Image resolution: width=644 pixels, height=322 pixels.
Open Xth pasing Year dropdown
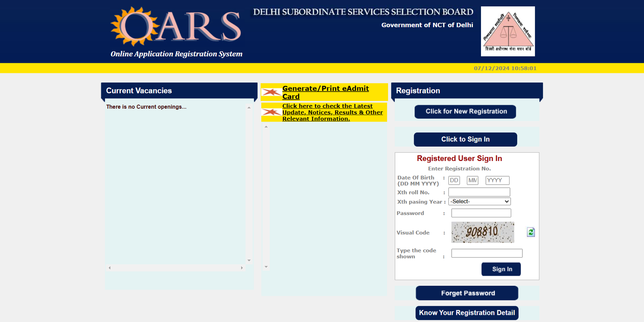tap(480, 202)
